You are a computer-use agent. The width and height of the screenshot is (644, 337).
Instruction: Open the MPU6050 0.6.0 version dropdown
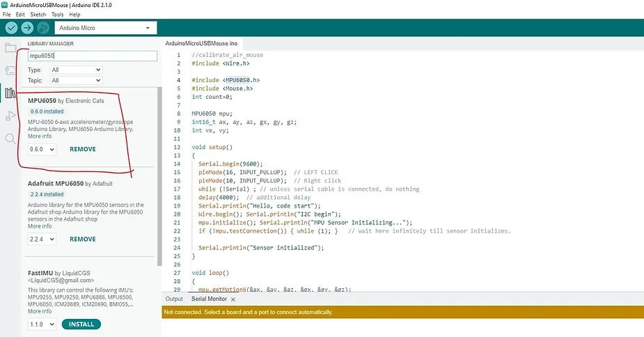pyautogui.click(x=42, y=149)
